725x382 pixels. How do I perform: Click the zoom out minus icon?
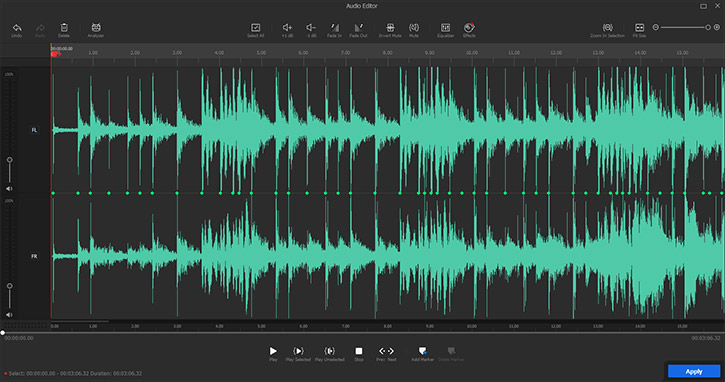(655, 27)
